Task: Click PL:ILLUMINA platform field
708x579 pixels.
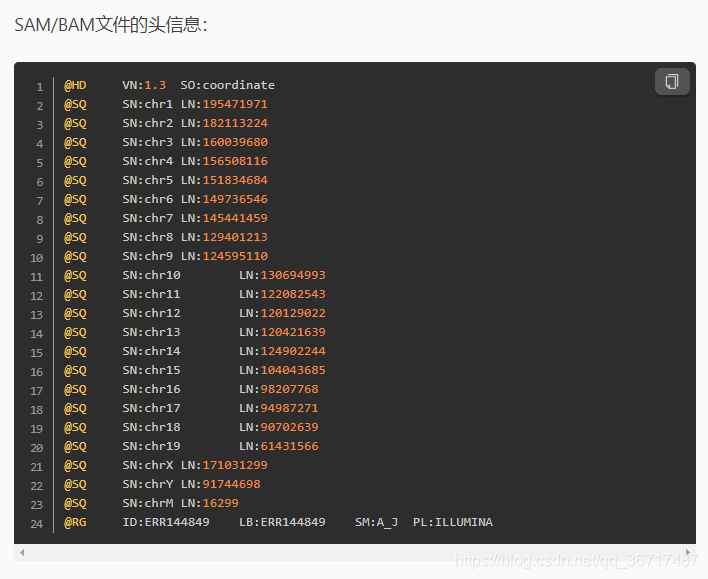Action: pyautogui.click(x=452, y=522)
